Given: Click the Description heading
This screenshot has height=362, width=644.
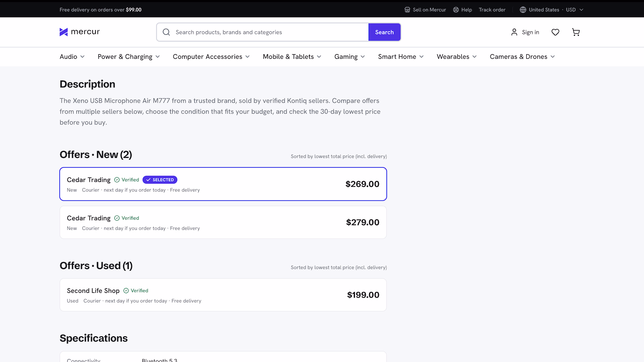Looking at the screenshot, I should [x=87, y=84].
